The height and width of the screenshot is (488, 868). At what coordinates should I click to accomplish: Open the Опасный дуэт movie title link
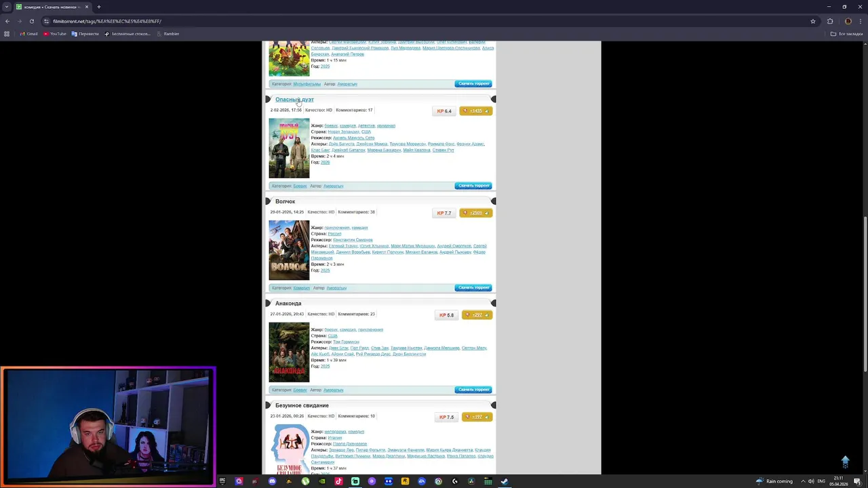294,100
